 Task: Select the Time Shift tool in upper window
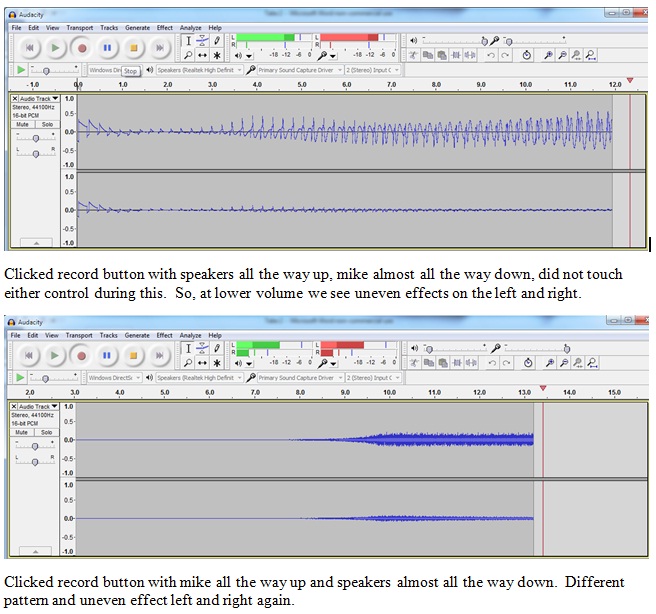click(x=202, y=55)
